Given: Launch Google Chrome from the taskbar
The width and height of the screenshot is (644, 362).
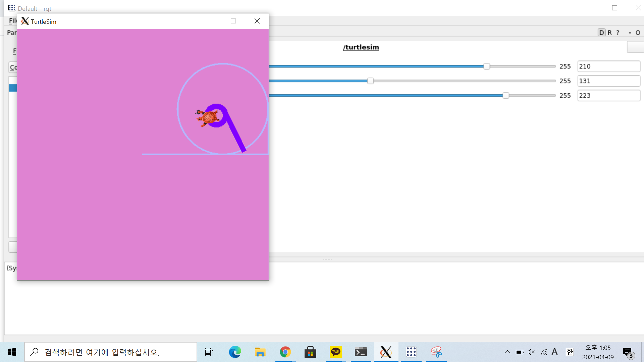Looking at the screenshot, I should [285, 352].
